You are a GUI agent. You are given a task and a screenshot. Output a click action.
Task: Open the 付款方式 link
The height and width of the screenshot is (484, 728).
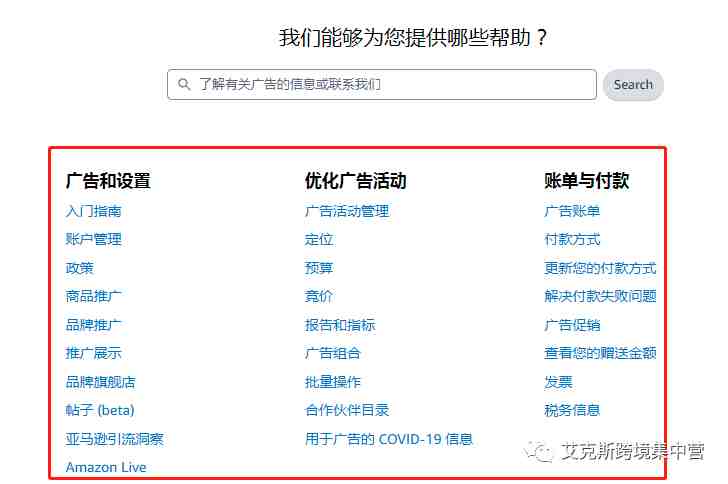pos(572,240)
